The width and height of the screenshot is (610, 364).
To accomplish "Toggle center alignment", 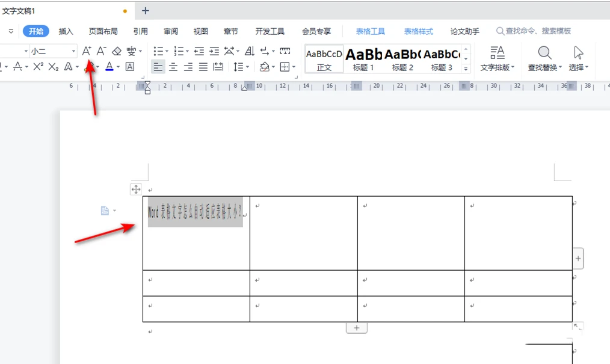I will [173, 67].
